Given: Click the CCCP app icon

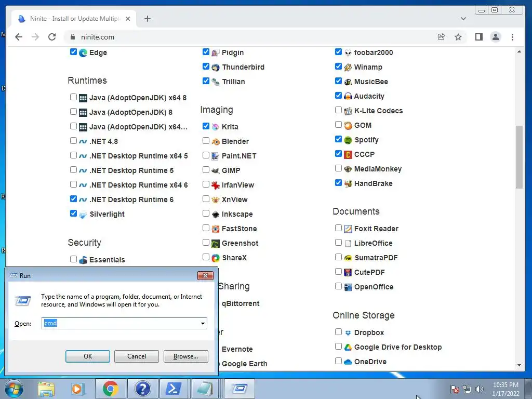Looking at the screenshot, I should (x=348, y=155).
